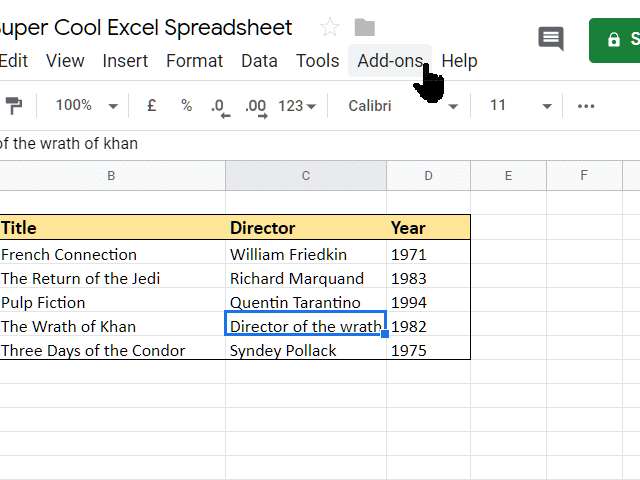640x480 pixels.
Task: Open the Calibri font dropdown
Action: pyautogui.click(x=402, y=106)
